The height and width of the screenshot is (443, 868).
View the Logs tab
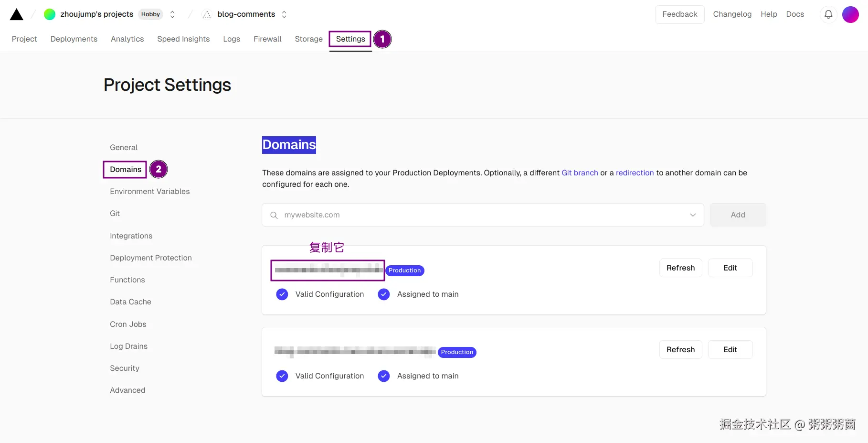click(232, 39)
